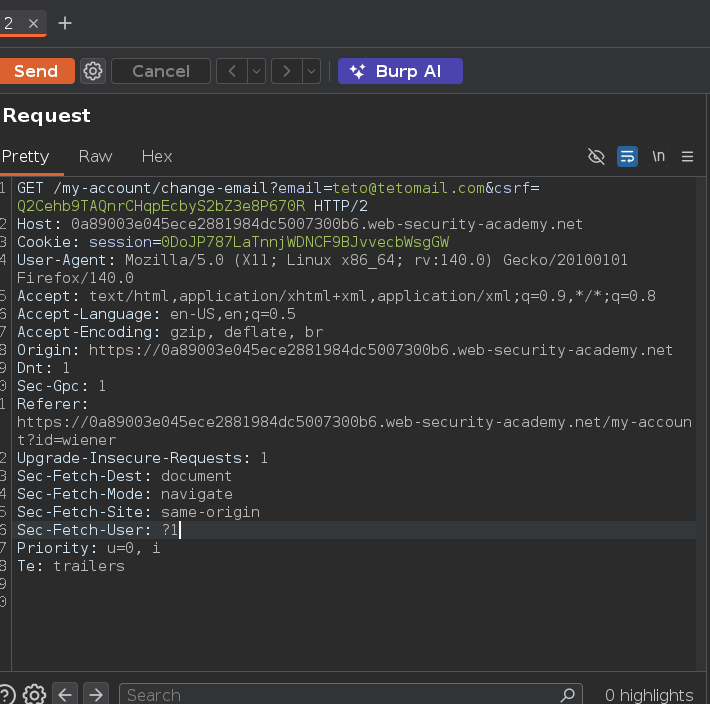This screenshot has width=710, height=704.
Task: Click the Cancel button
Action: click(161, 71)
